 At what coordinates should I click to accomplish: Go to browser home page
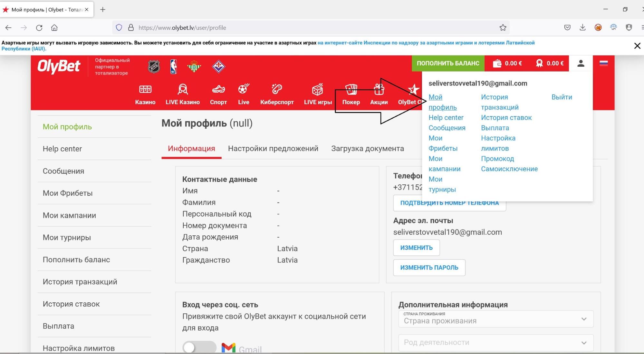pos(54,28)
